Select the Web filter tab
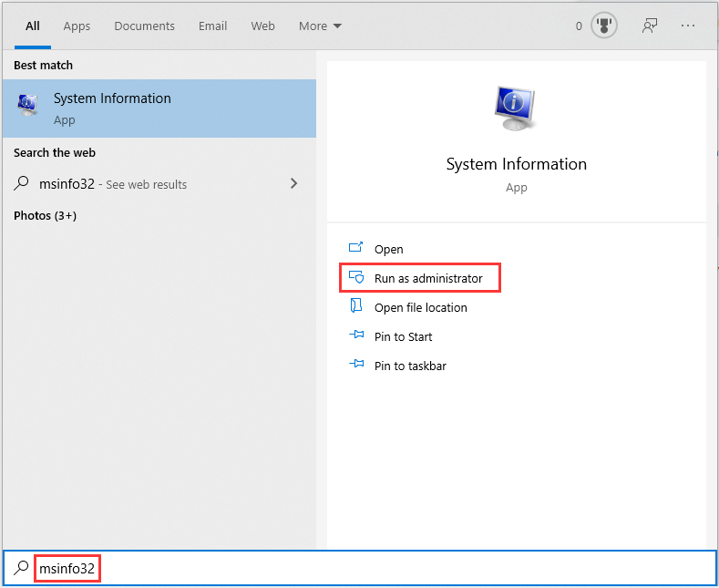The height and width of the screenshot is (588, 719). point(262,26)
